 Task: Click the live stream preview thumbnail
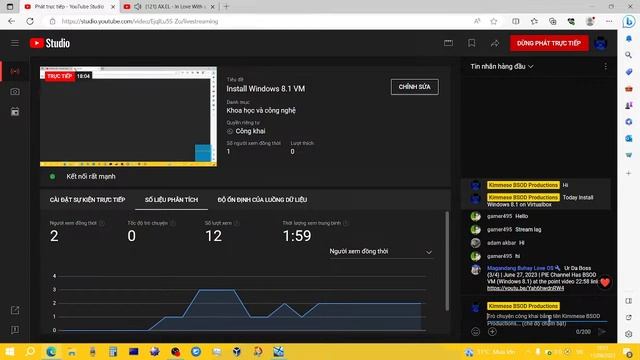[128, 116]
